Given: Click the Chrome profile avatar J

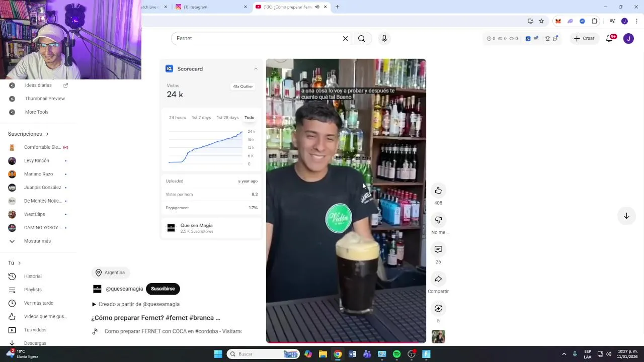Looking at the screenshot, I should [624, 21].
